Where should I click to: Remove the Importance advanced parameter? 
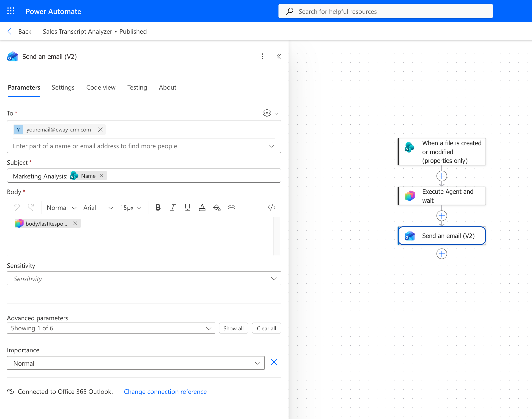pos(274,362)
